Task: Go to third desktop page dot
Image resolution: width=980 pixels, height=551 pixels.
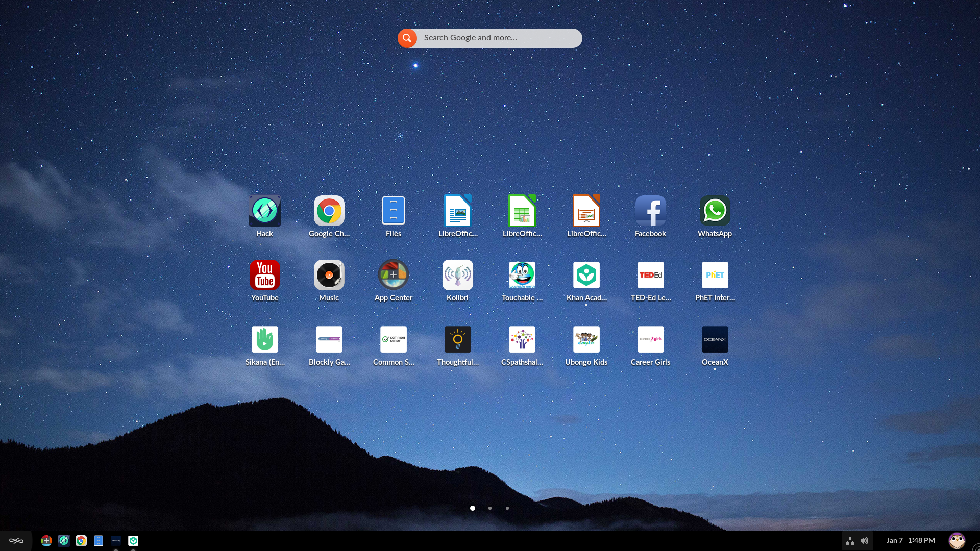Action: pyautogui.click(x=507, y=508)
